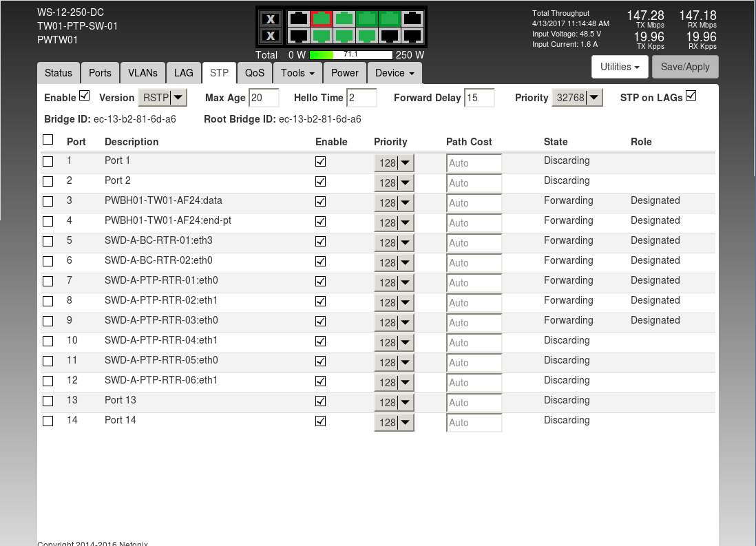Open the Power tab
756x546 pixels.
[344, 73]
